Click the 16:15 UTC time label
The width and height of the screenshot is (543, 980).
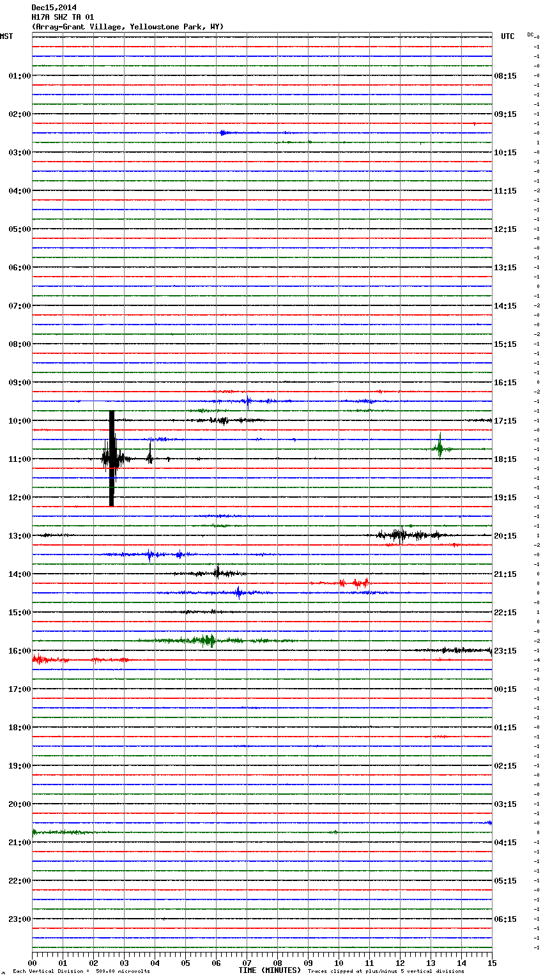505,383
